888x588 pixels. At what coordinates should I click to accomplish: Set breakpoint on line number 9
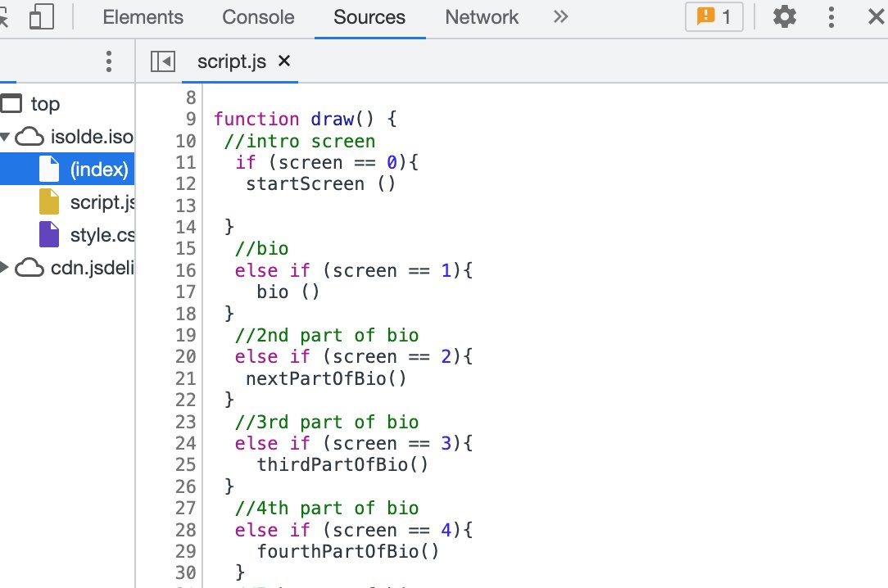191,119
